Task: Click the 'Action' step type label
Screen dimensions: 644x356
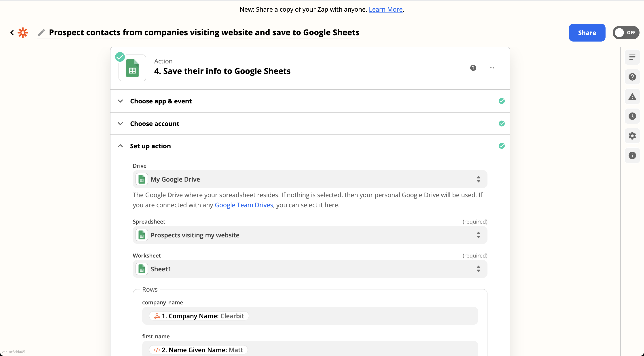Action: [x=163, y=61]
